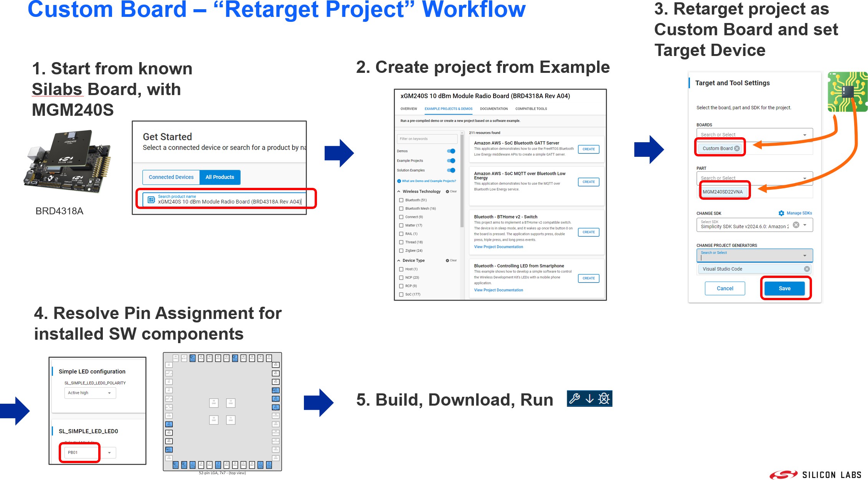Check the Zigbee (24) filter
868x480 pixels.
click(401, 251)
